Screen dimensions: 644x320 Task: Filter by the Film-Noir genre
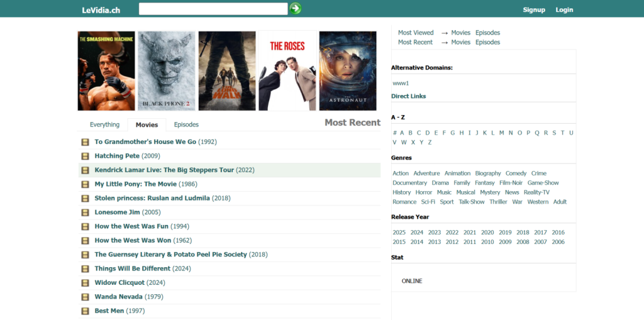(511, 183)
